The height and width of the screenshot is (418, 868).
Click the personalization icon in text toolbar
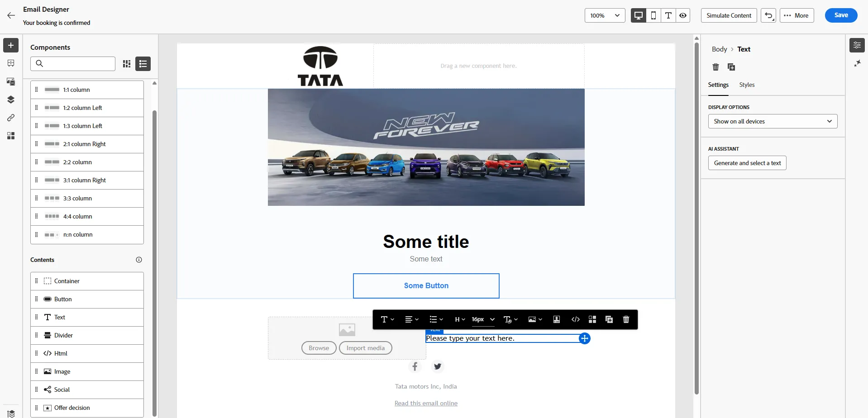(557, 319)
